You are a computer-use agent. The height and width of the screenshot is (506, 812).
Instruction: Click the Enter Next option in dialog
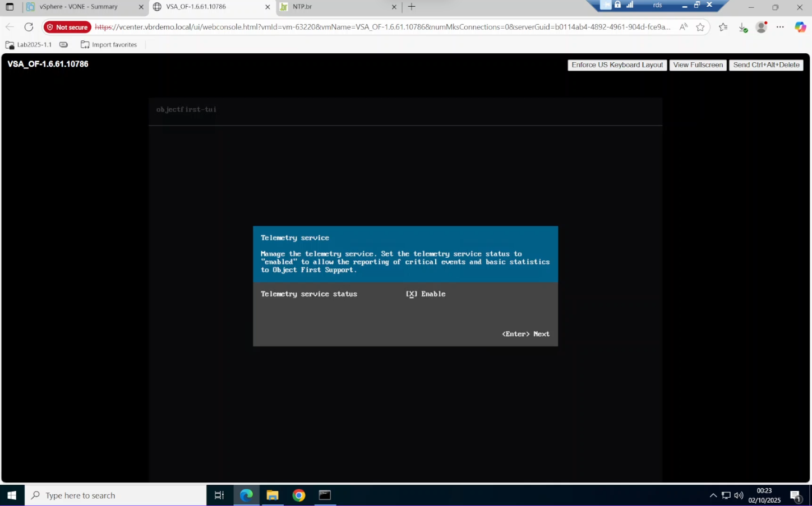tap(525, 334)
